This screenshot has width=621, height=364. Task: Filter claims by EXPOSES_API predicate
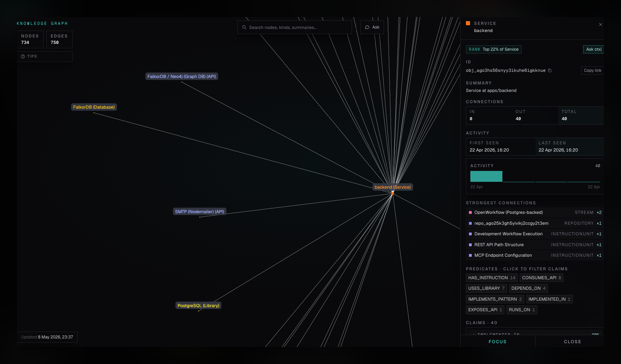485,310
